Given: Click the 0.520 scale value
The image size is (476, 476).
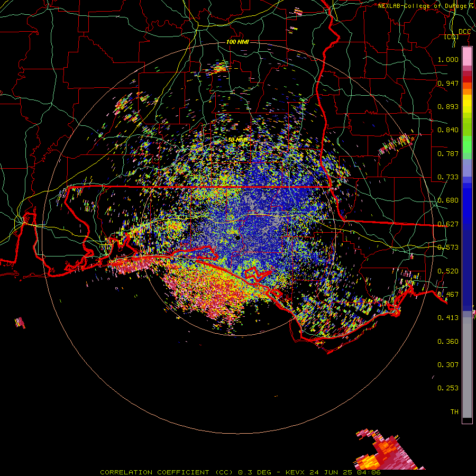Looking at the screenshot, I should [448, 271].
